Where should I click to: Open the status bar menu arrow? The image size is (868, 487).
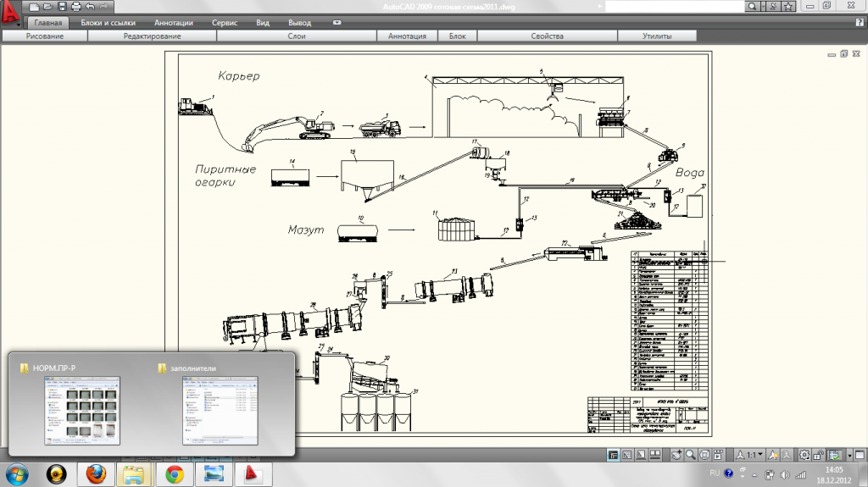tap(849, 456)
